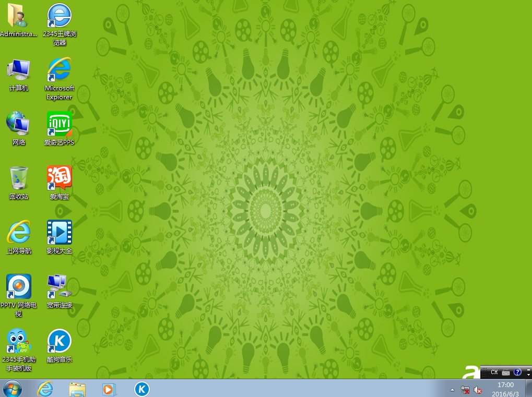
Task: Click the language bar drag handle
Action: 484,372
